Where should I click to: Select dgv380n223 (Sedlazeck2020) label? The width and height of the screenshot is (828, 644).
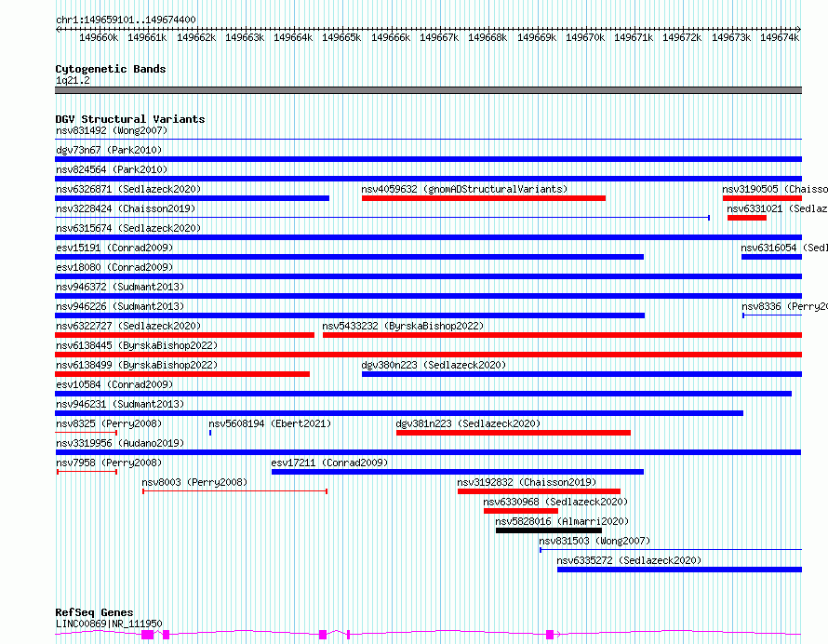(434, 365)
